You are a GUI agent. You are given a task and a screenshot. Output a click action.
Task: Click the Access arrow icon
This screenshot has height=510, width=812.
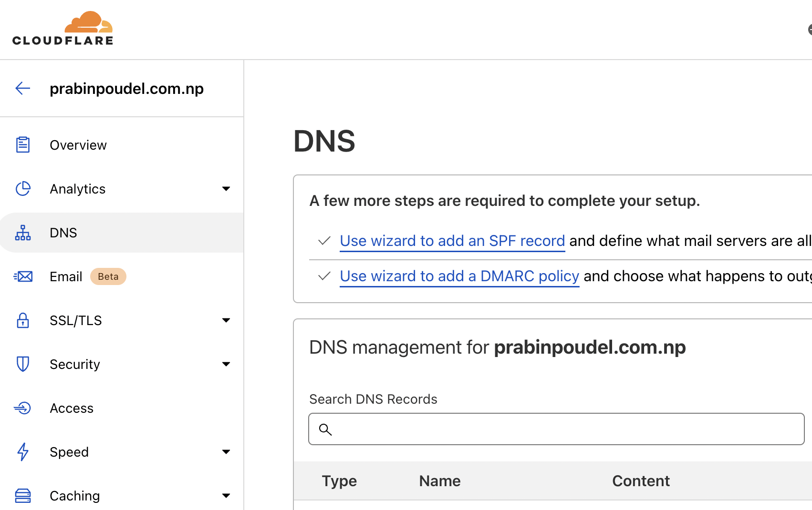coord(22,408)
